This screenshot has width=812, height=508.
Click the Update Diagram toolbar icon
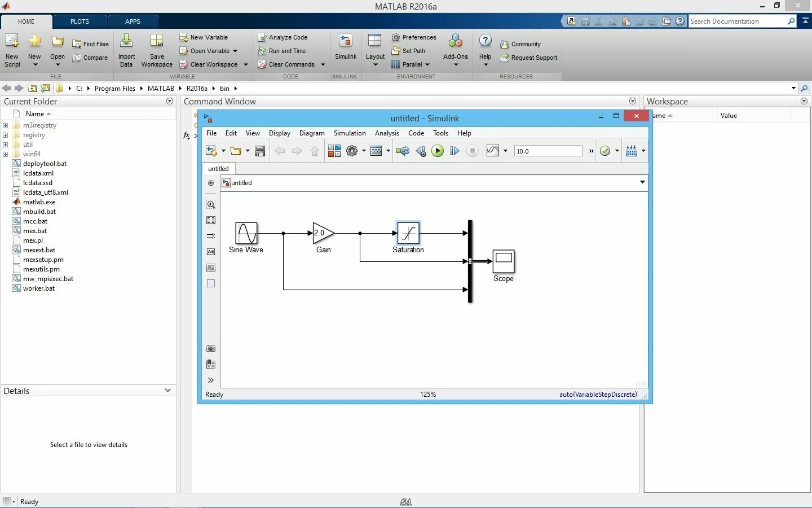[x=403, y=151]
